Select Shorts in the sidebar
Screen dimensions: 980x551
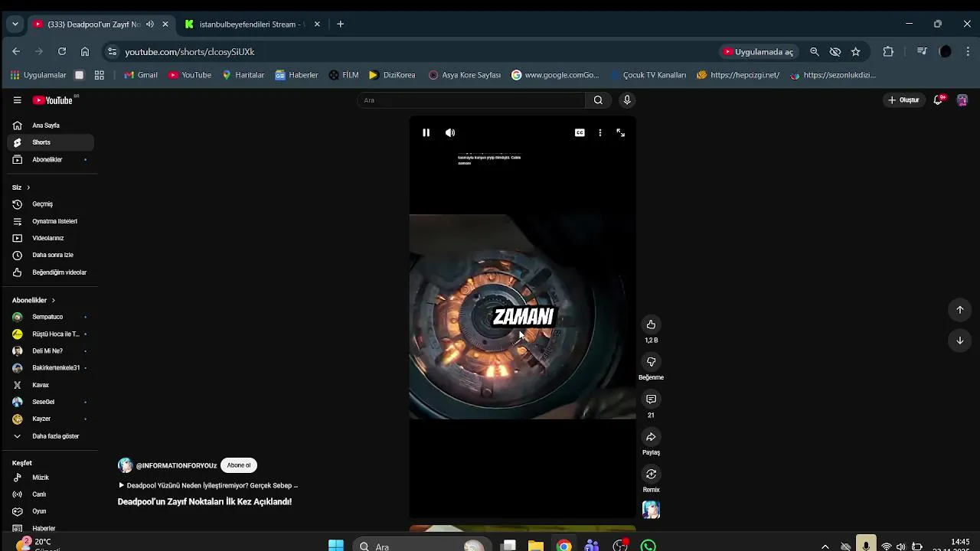pyautogui.click(x=51, y=142)
